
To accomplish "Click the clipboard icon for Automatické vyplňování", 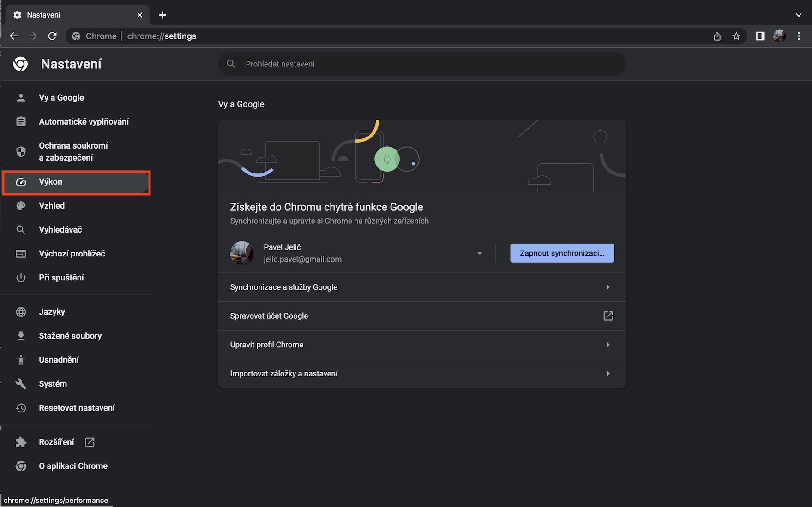I will [x=21, y=121].
